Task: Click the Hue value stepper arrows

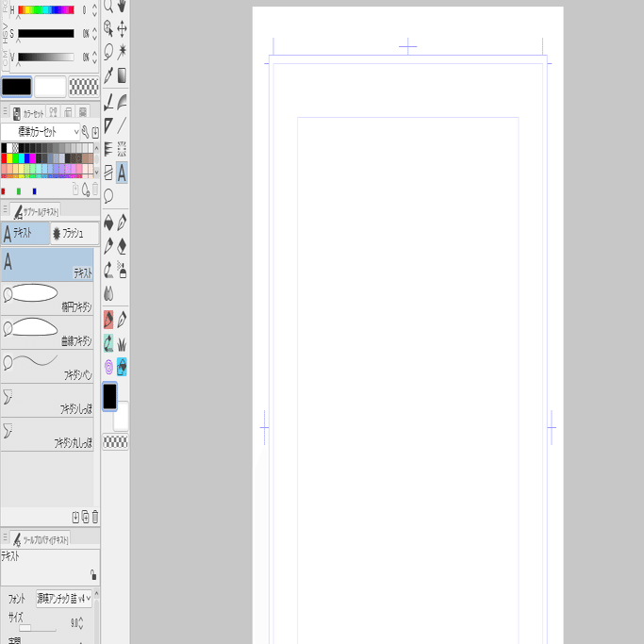Action: click(x=95, y=9)
